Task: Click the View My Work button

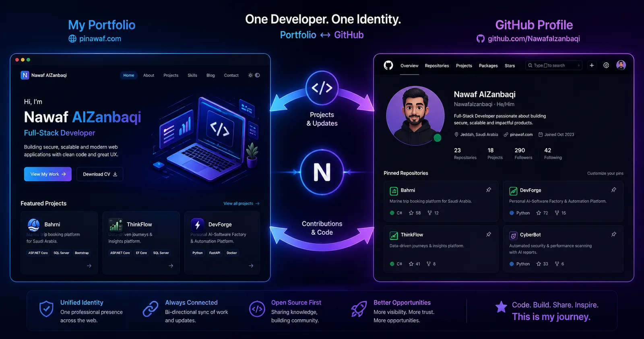Action: 48,174
